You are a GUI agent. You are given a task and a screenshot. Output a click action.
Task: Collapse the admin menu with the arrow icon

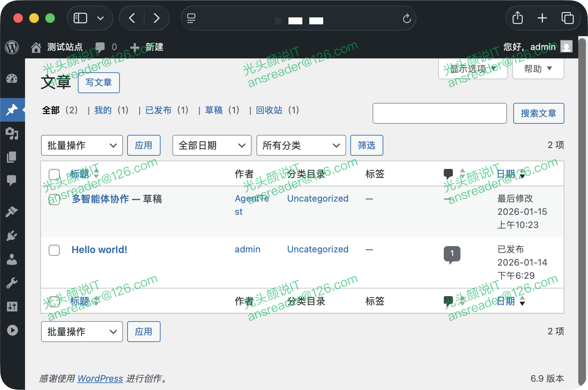(x=12, y=330)
